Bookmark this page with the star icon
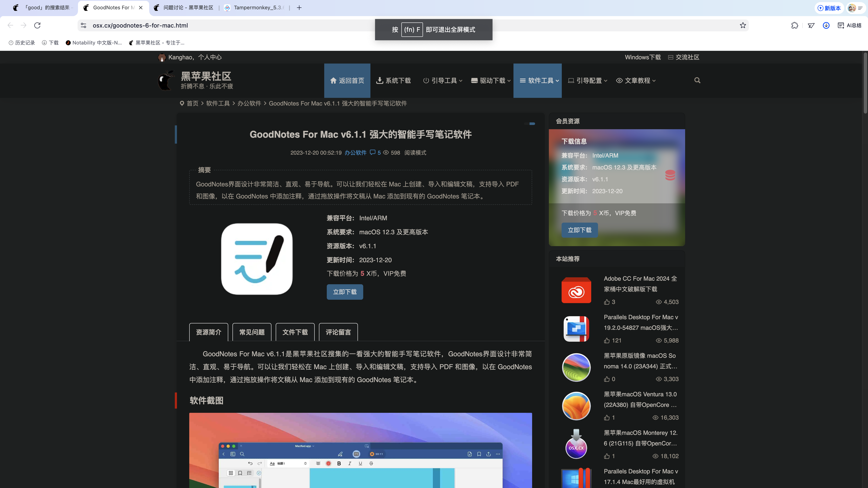This screenshot has height=488, width=868. [743, 25]
